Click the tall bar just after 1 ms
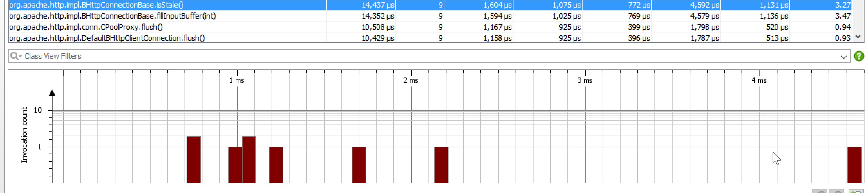The height and width of the screenshot is (193, 868). [x=249, y=160]
